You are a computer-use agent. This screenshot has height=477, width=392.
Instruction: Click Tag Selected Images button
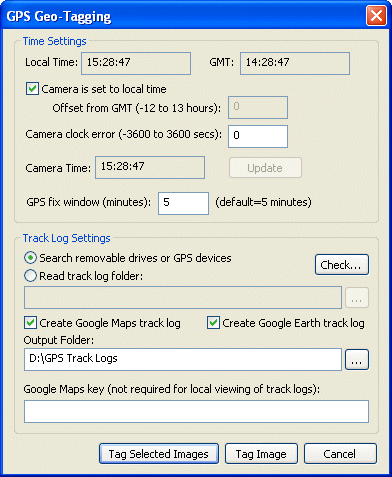point(159,454)
